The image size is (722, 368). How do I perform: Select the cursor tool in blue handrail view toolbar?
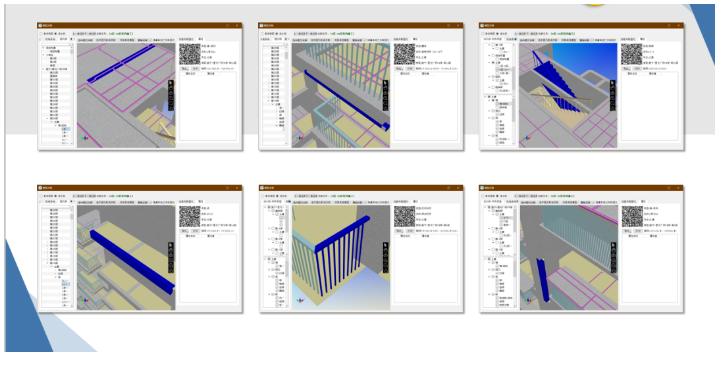385,84
